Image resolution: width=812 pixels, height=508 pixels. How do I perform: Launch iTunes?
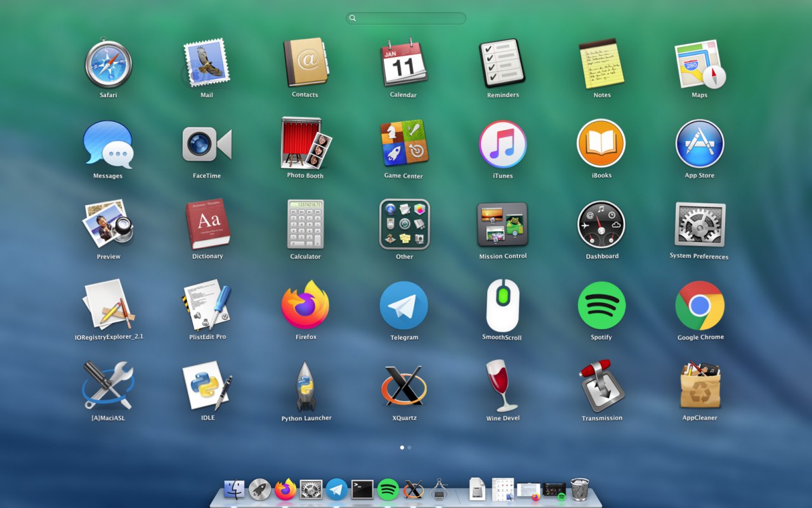502,144
